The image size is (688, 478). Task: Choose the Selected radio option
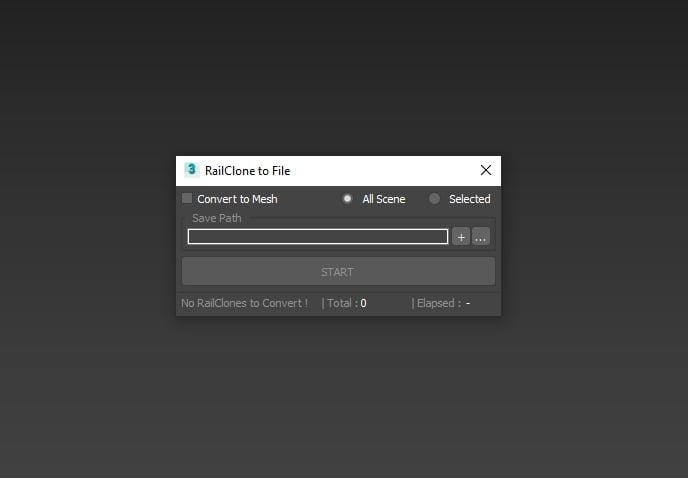pyautogui.click(x=434, y=199)
